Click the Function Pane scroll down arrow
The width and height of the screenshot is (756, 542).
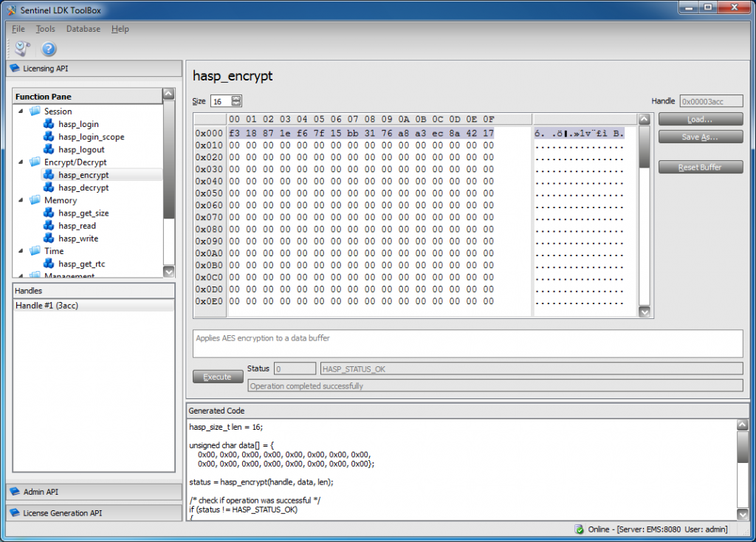(169, 272)
